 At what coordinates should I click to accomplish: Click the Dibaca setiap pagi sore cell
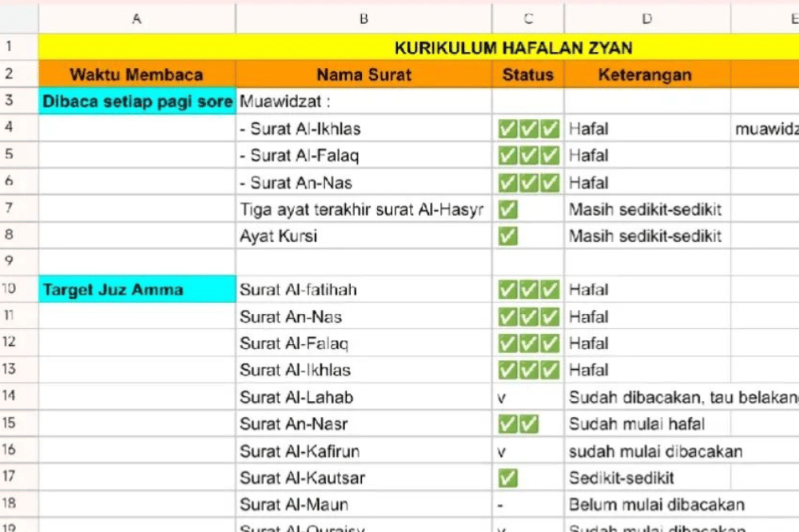click(136, 101)
